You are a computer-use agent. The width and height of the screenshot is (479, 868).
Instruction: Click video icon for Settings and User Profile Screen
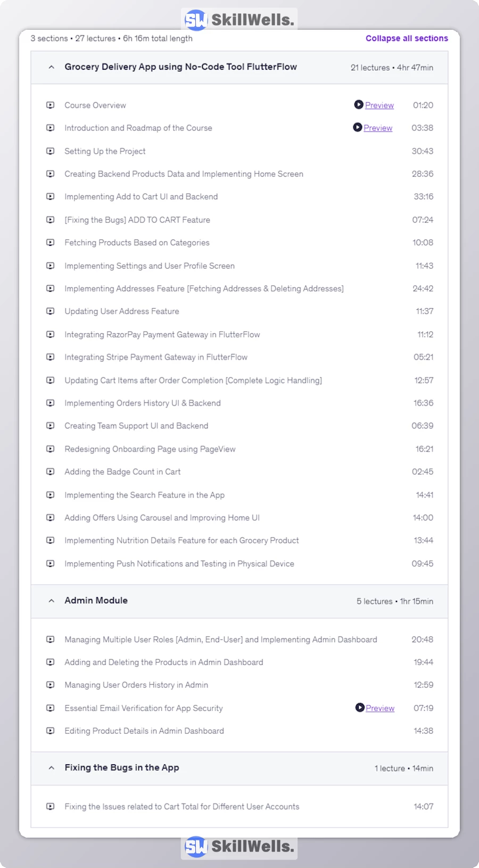(x=51, y=266)
